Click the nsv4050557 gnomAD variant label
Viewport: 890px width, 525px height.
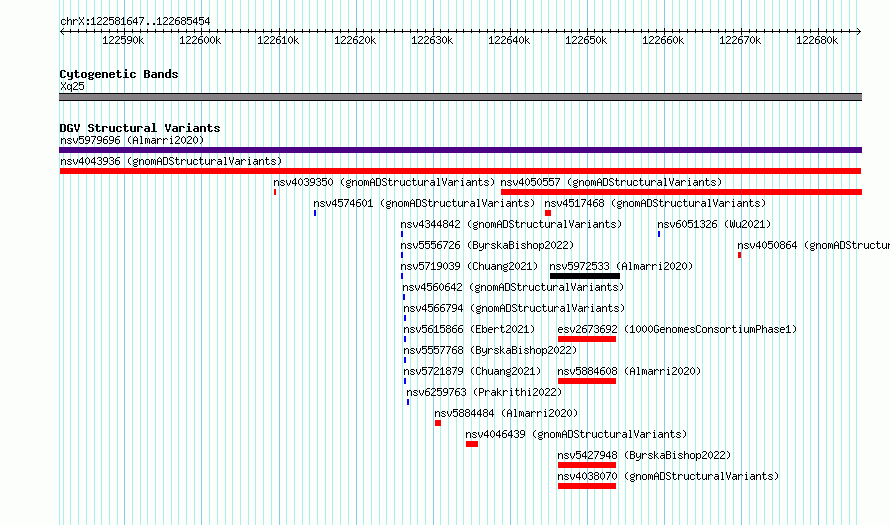click(611, 182)
